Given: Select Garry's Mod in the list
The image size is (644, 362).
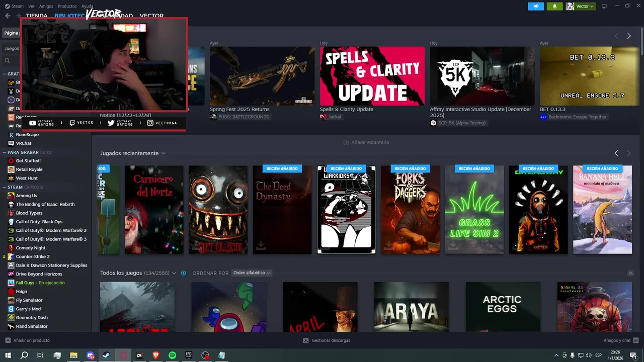Looking at the screenshot, I should (x=28, y=309).
